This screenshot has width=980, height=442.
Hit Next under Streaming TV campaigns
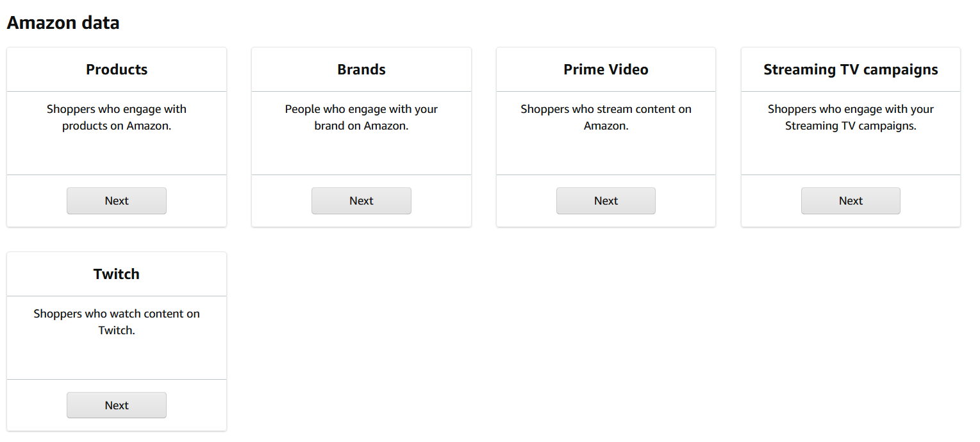point(851,201)
